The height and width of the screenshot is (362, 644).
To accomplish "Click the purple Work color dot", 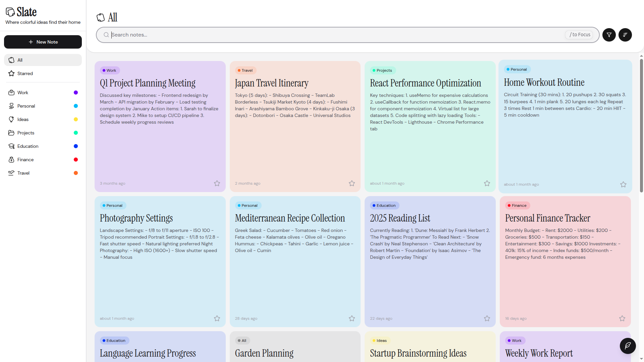I will (76, 93).
